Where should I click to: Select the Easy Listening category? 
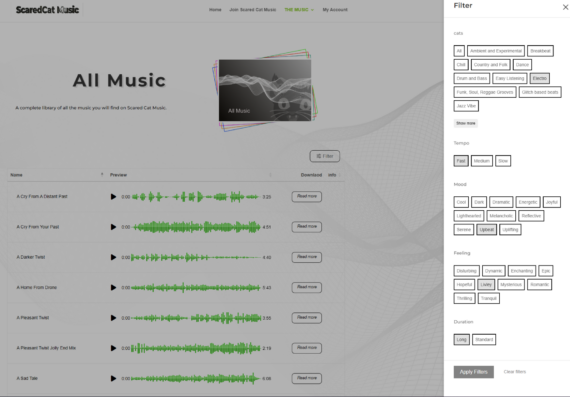(510, 78)
